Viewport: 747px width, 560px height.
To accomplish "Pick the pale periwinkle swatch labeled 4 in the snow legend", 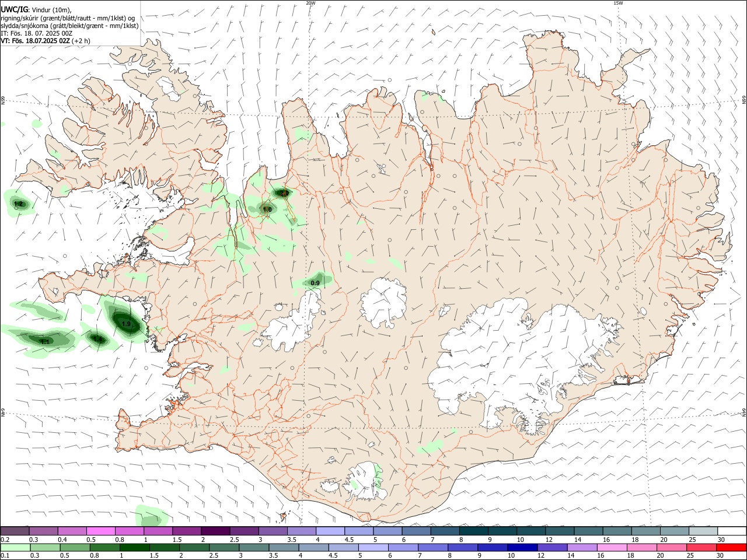I will (330, 531).
